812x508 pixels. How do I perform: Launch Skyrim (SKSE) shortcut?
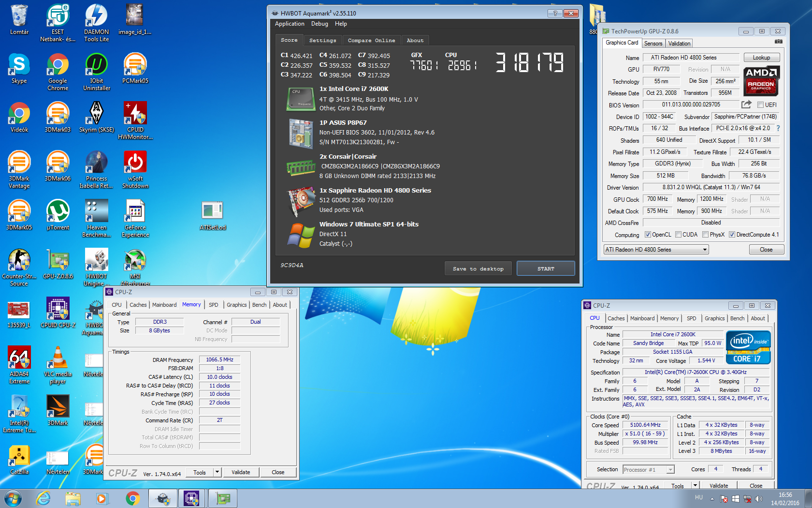96,117
